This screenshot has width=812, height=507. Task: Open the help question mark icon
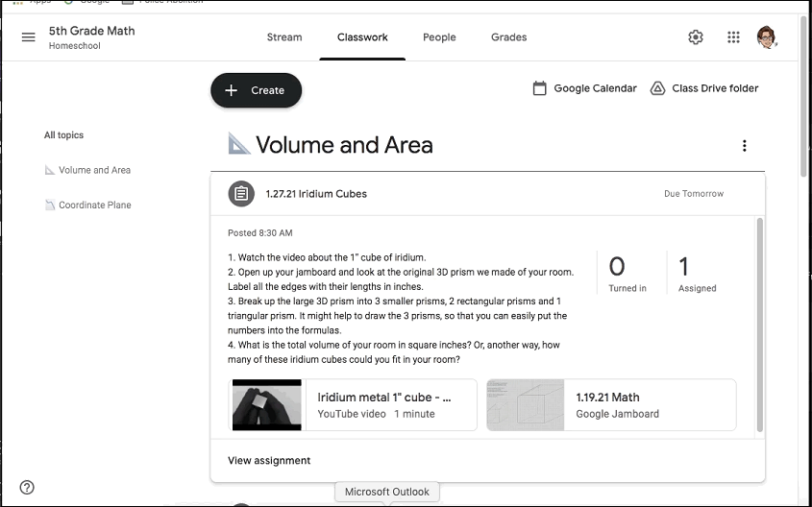pos(27,488)
